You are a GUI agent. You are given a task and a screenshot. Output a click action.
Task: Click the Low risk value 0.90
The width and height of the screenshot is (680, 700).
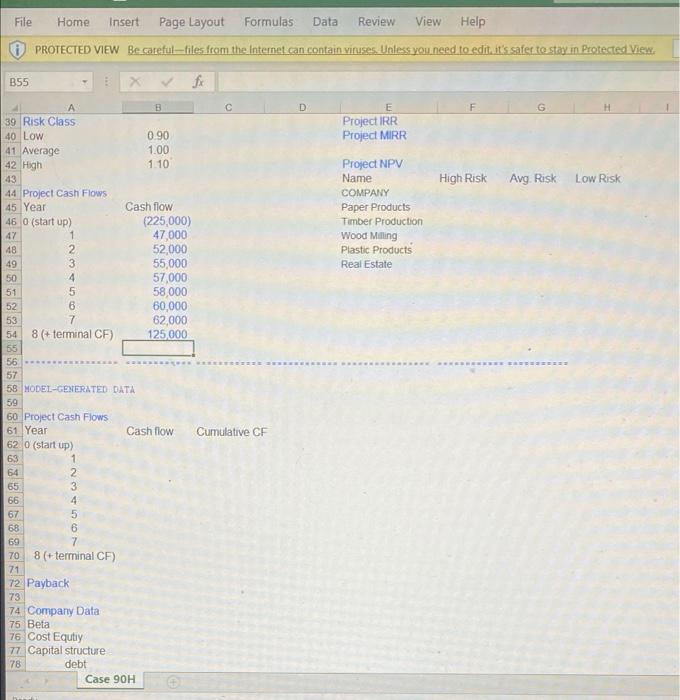[x=158, y=136]
